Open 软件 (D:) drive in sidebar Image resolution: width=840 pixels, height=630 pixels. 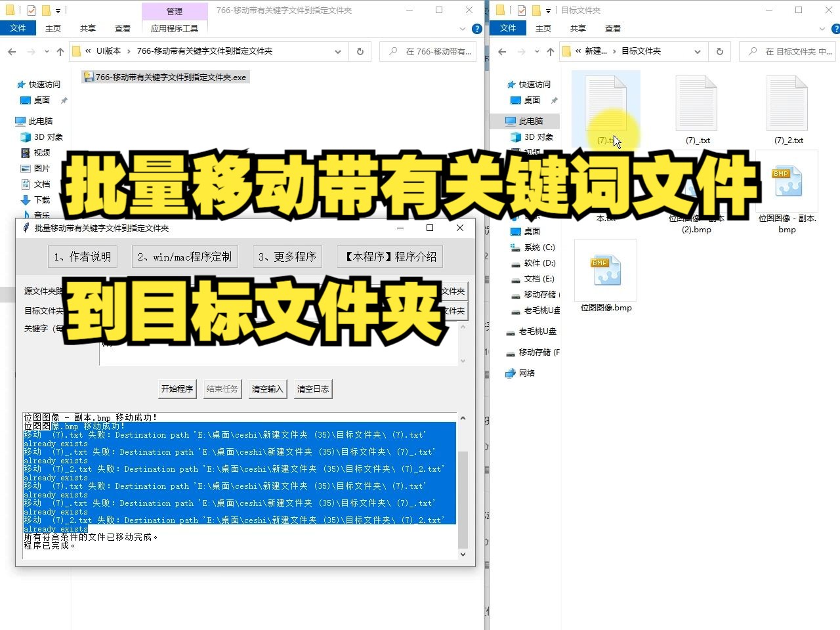[x=533, y=263]
